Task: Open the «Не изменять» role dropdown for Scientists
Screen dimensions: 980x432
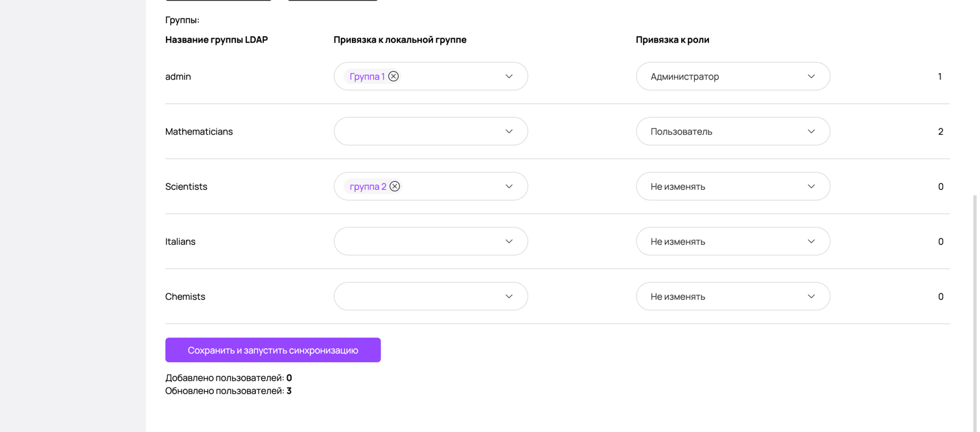Action: (x=732, y=186)
